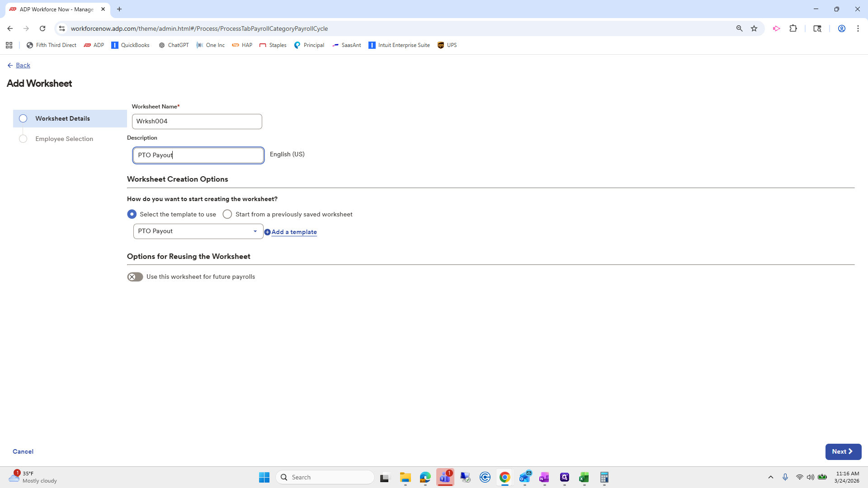Select the Employee Selection step
Image resolution: width=868 pixels, height=488 pixels.
64,139
